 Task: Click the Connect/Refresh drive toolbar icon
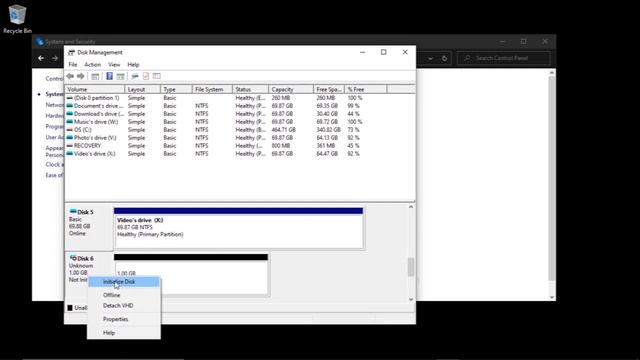[x=135, y=76]
